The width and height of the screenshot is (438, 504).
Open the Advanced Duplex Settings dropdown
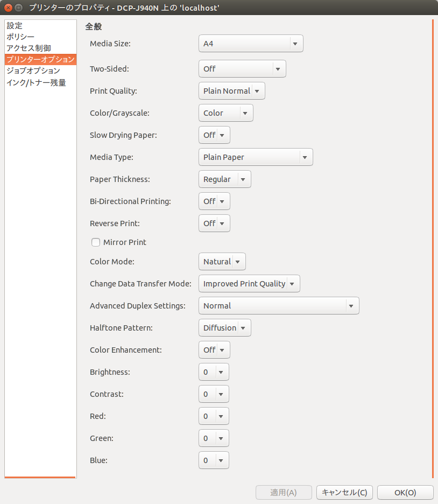[279, 306]
